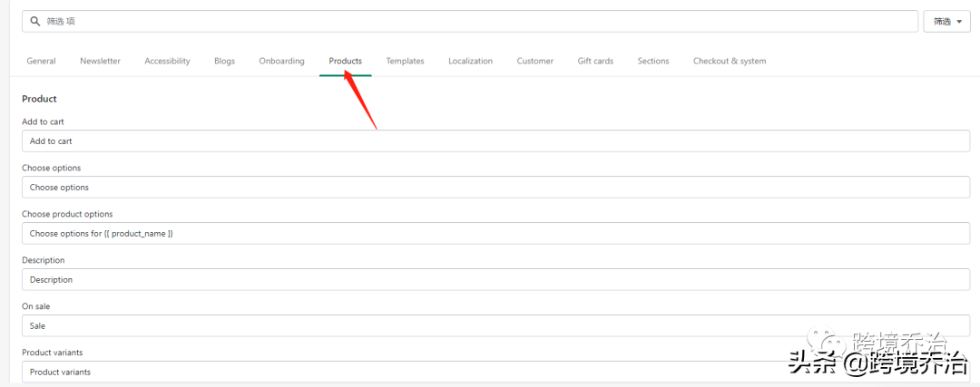The width and height of the screenshot is (980, 387).
Task: Open the Gift cards tab
Action: tap(595, 61)
